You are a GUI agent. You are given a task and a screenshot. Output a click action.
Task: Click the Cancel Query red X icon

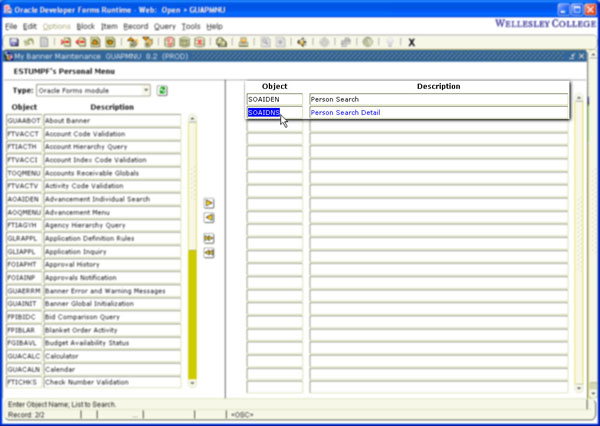point(199,42)
